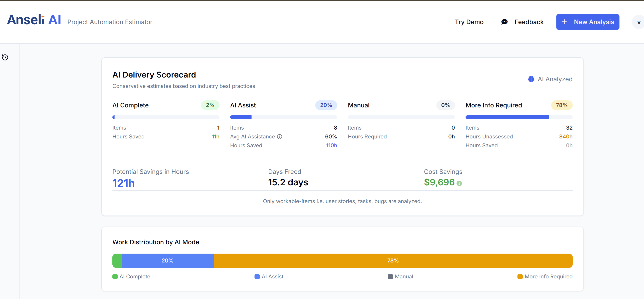Click the Feedback speech bubble icon
This screenshot has height=299, width=644.
(x=504, y=22)
